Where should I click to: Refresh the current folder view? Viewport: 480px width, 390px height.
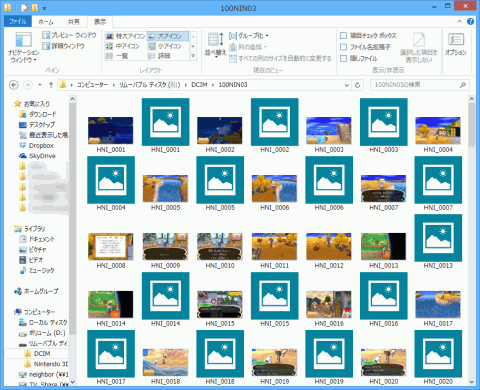pyautogui.click(x=357, y=85)
